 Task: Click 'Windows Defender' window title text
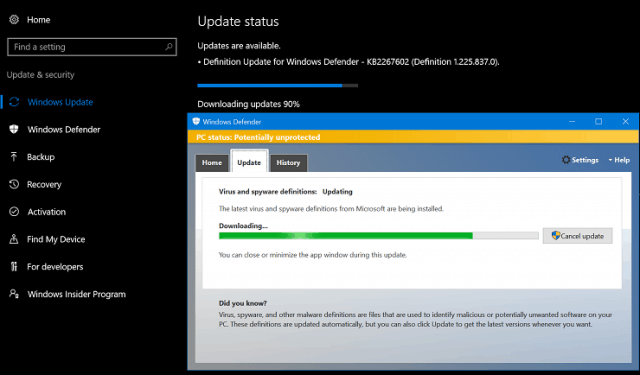[232, 122]
